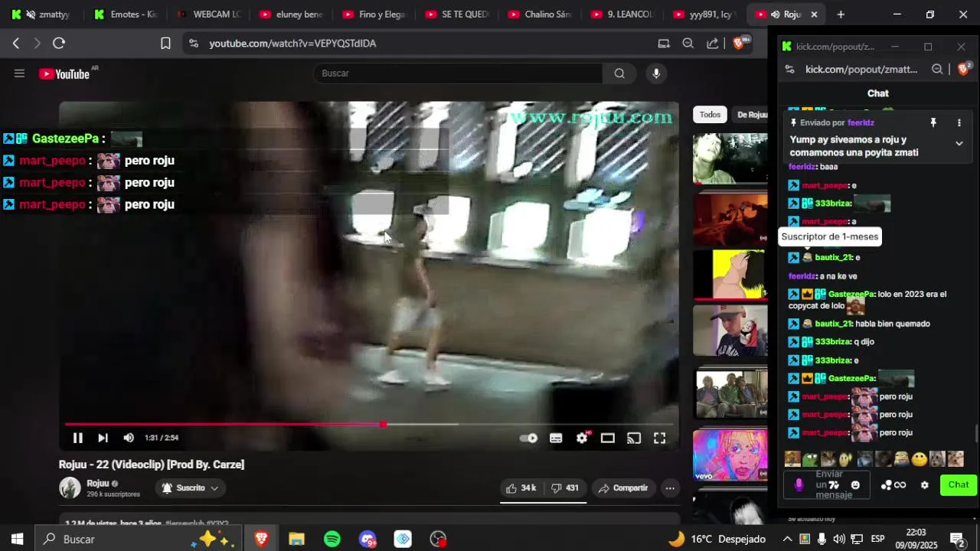Image resolution: width=980 pixels, height=551 pixels.
Task: Open the Kick chat settings gear
Action: click(924, 484)
